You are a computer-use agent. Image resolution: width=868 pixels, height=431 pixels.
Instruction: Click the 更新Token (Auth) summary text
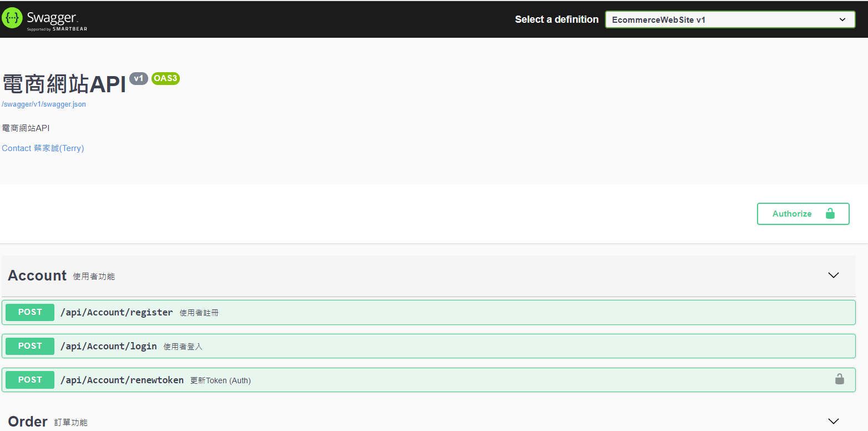(x=220, y=380)
